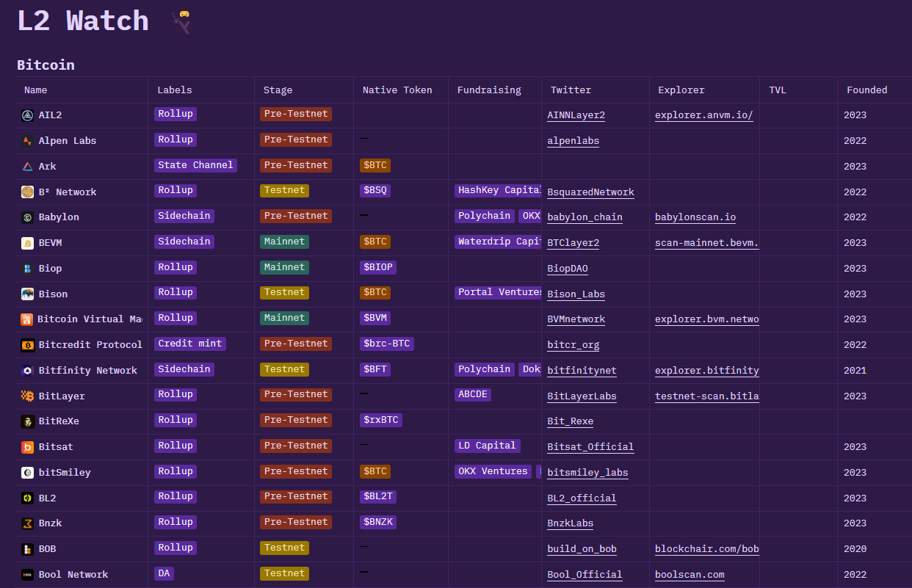Open the BsquaredNetwork Twitter link
This screenshot has width=912, height=588.
pos(590,192)
